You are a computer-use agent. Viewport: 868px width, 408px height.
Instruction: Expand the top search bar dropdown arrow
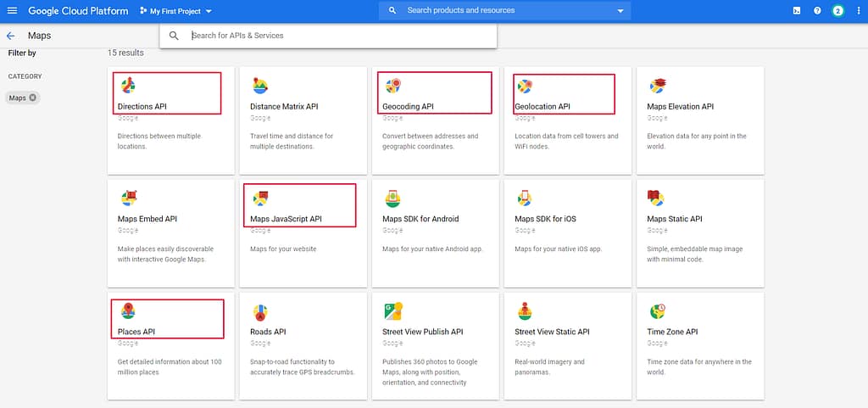[620, 11]
